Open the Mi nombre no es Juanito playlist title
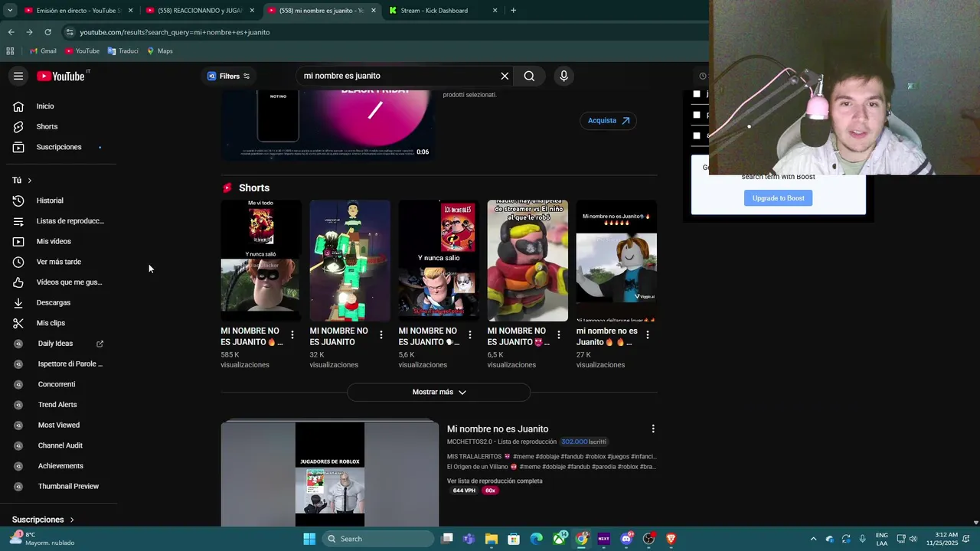The image size is (980, 551). (498, 429)
